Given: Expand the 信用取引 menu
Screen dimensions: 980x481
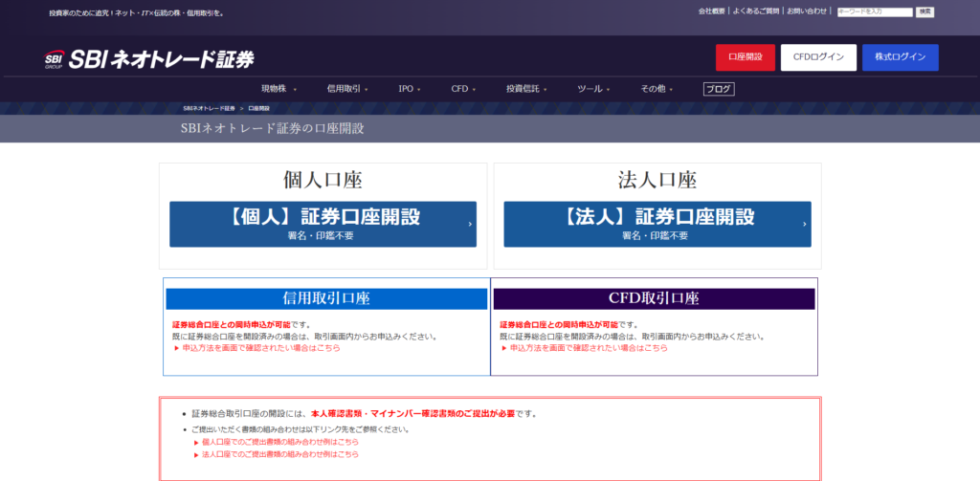Looking at the screenshot, I should (347, 89).
